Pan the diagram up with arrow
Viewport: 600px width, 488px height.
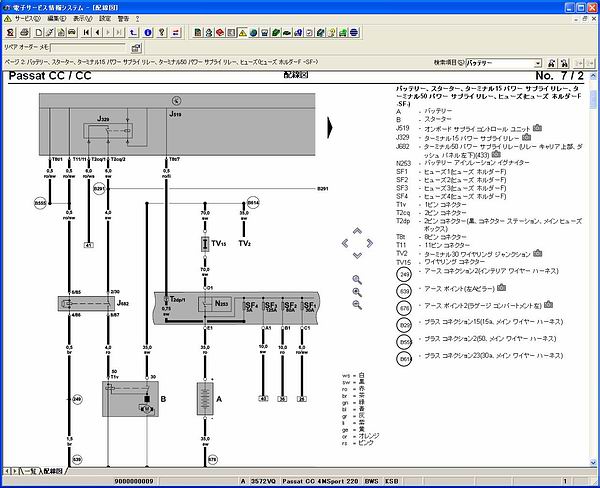pos(357,231)
